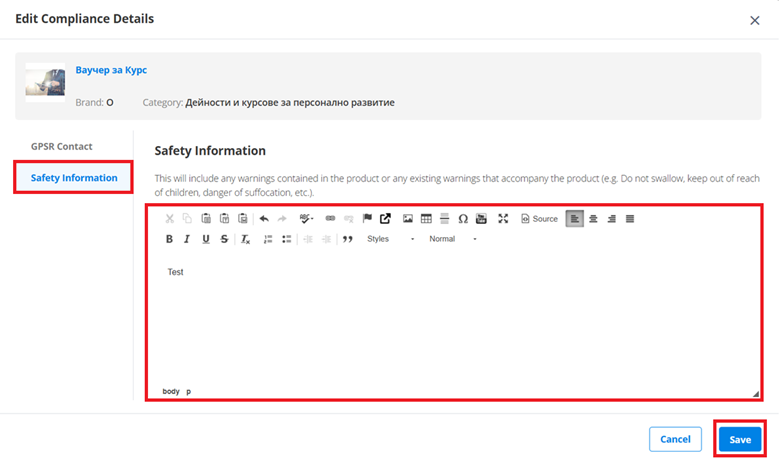
Task: Save the compliance details
Action: tap(740, 439)
